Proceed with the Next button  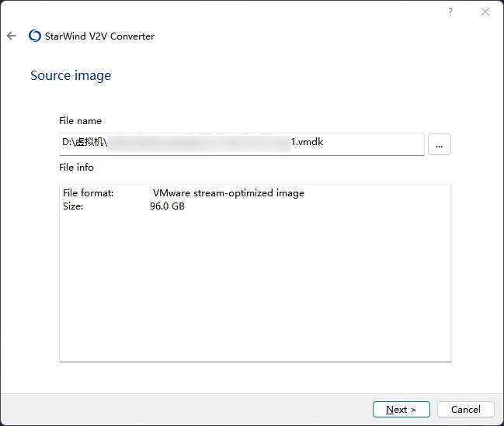coord(401,409)
